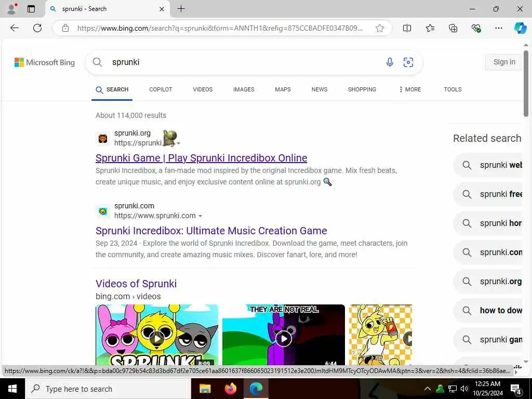Switch to the COPILOT tab
This screenshot has height=399, width=532.
[161, 89]
